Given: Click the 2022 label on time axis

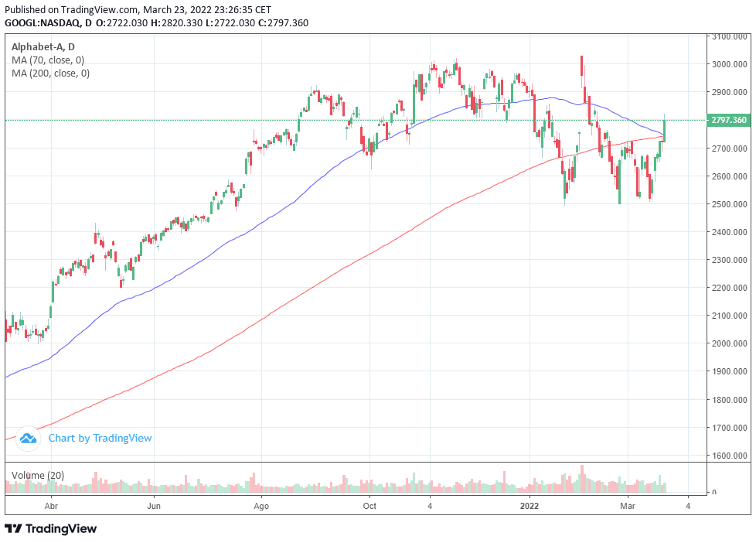Looking at the screenshot, I should pos(530,507).
